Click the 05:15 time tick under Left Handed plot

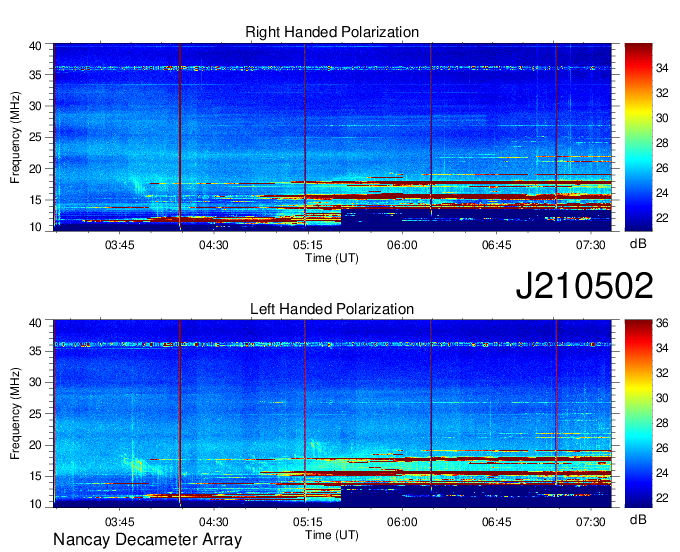point(307,522)
